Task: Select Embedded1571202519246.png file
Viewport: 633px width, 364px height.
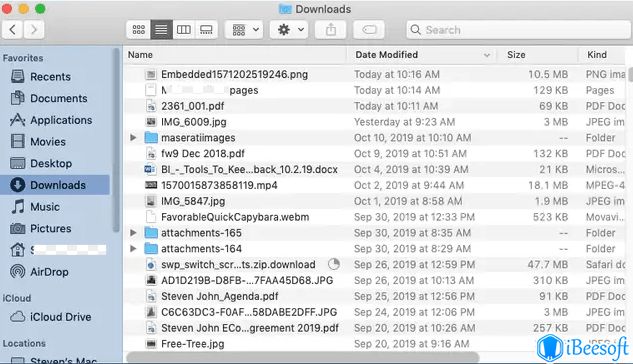Action: (235, 74)
